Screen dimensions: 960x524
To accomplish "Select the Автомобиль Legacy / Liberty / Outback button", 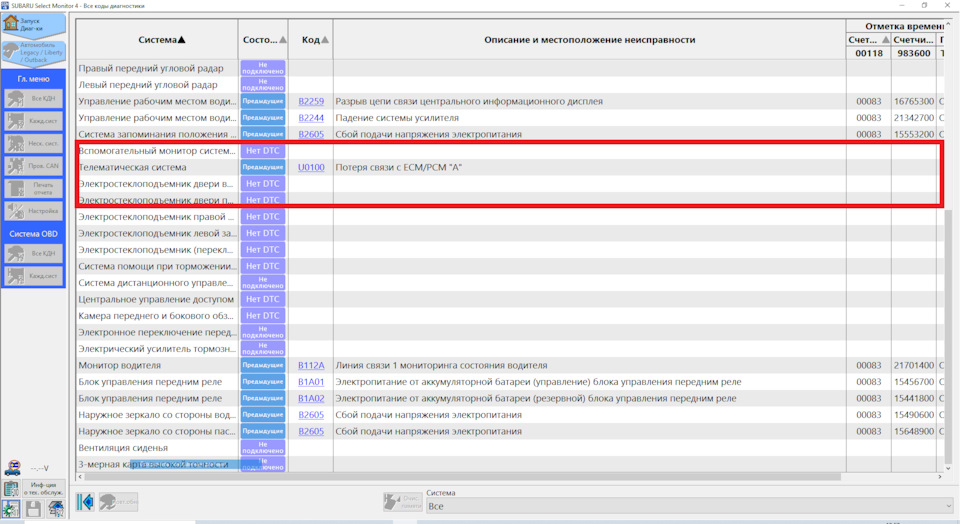I will tap(34, 52).
